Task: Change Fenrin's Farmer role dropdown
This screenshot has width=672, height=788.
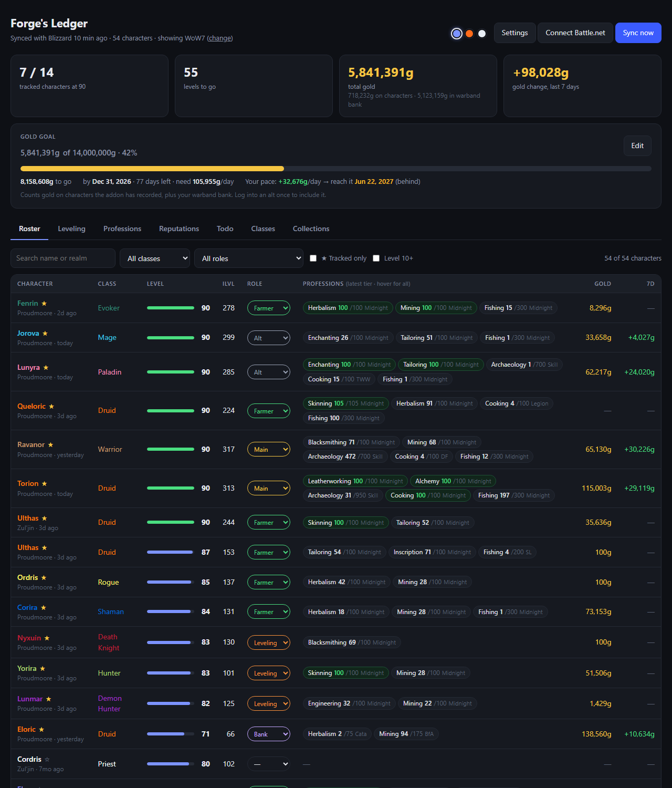Action: (269, 308)
